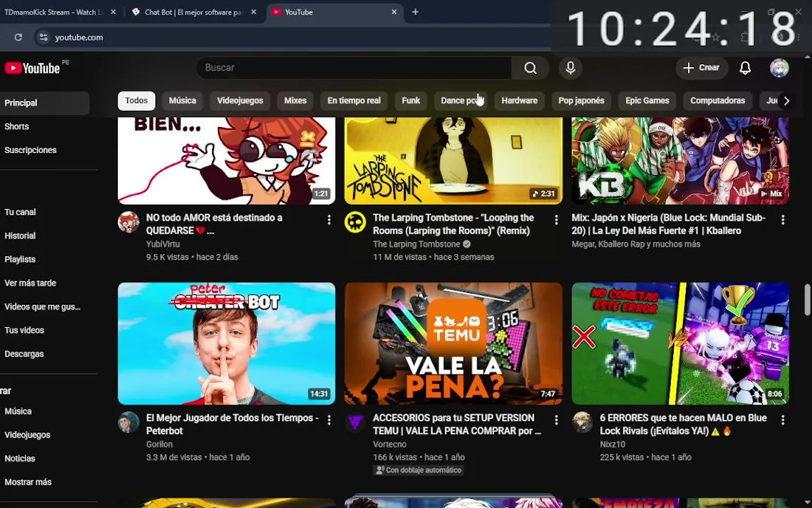Open The Larping Tombstone skull avatar
The image size is (812, 508).
355,222
